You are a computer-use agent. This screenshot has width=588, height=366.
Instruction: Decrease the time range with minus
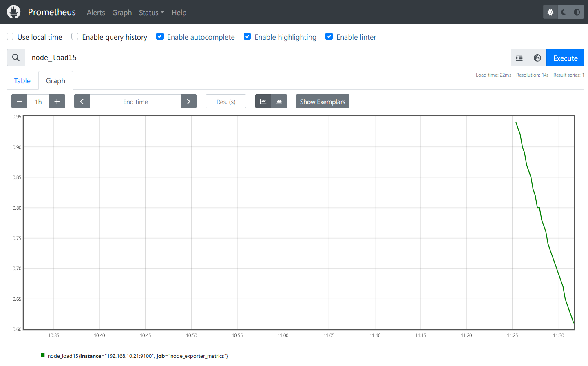[19, 102]
